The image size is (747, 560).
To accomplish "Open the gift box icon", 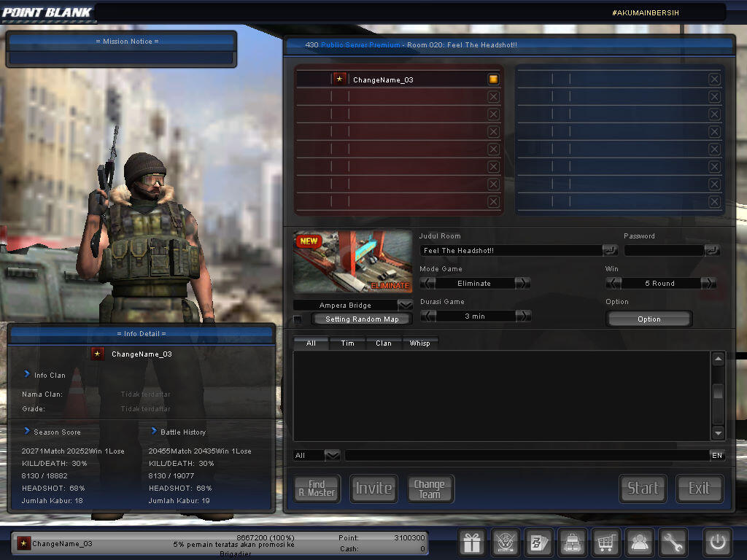I will coord(472,542).
